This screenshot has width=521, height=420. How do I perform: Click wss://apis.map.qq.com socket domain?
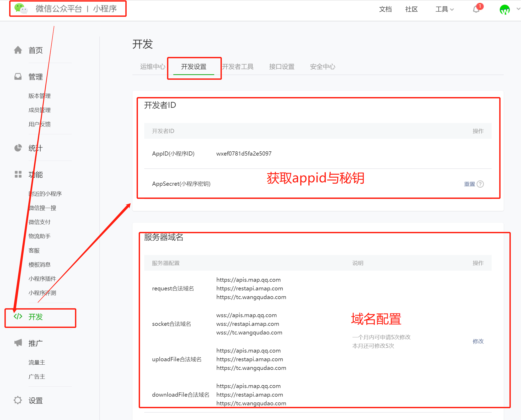pos(246,315)
